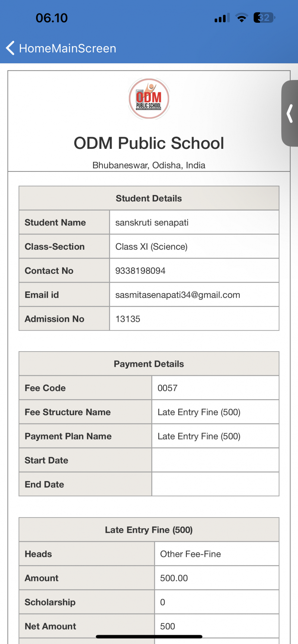Tap the battery status icon
This screenshot has width=298, height=644.
click(x=264, y=17)
